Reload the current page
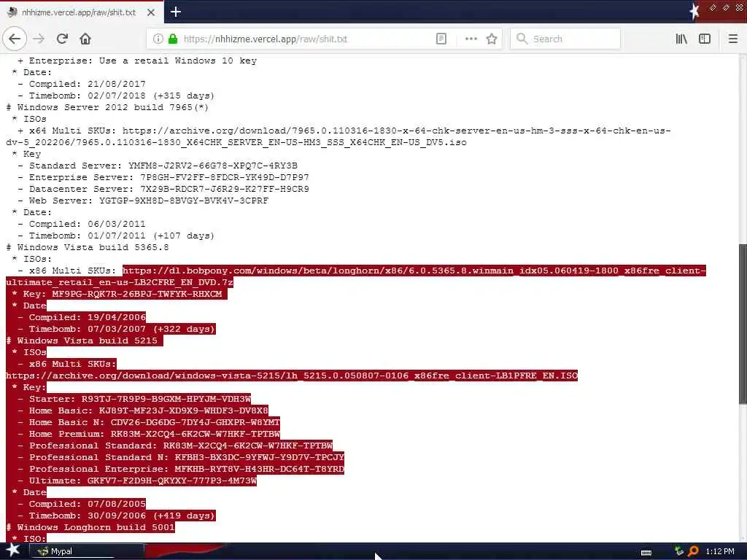This screenshot has width=747, height=560. [62, 39]
